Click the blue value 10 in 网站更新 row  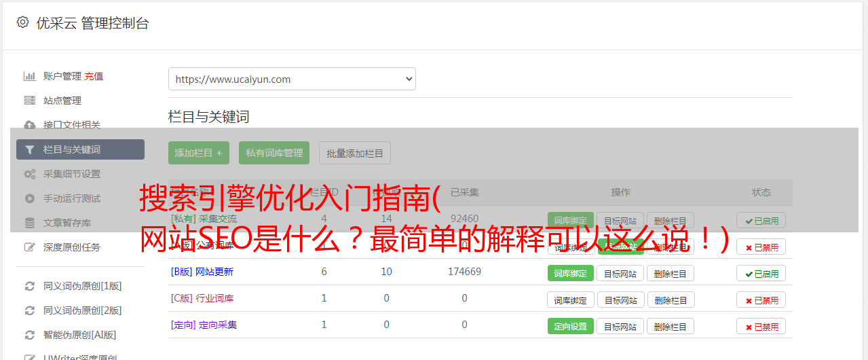[386, 272]
